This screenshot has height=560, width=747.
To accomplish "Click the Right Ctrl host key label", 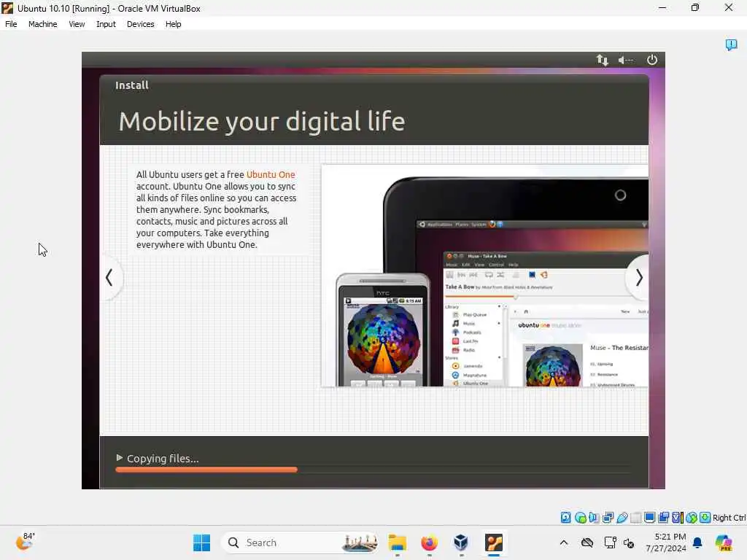I will 729,518.
